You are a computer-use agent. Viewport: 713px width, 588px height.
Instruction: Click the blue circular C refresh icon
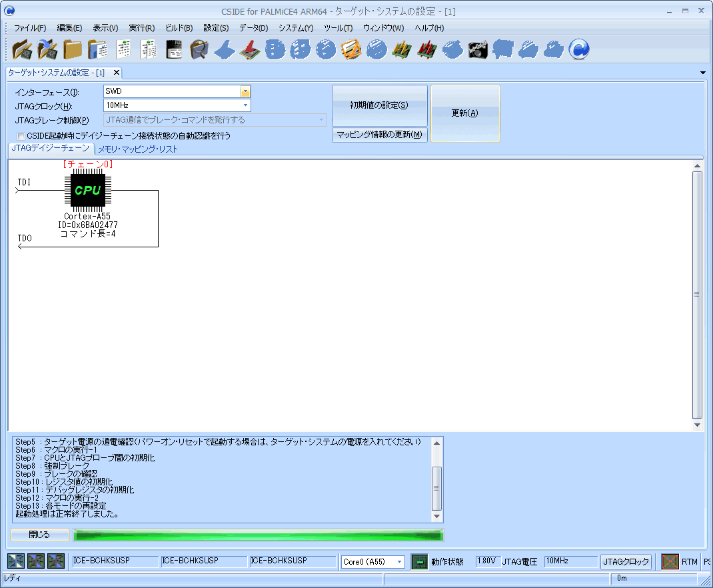(x=579, y=49)
